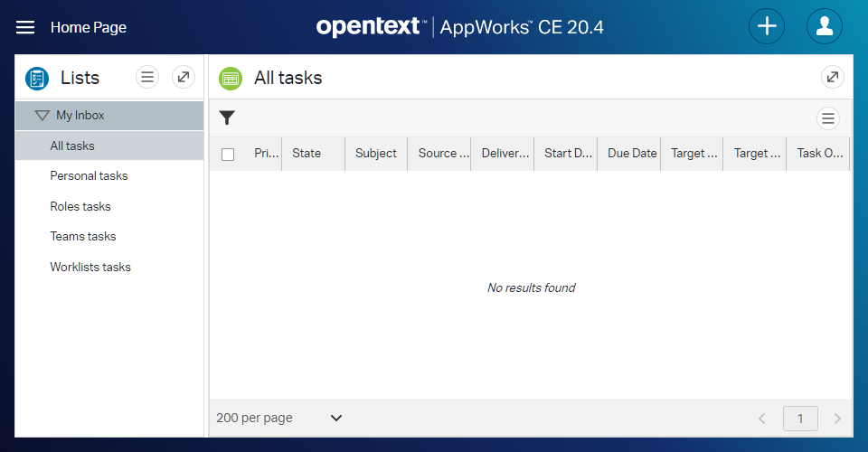Click the page number 1 field
This screenshot has width=868, height=452.
click(x=800, y=419)
